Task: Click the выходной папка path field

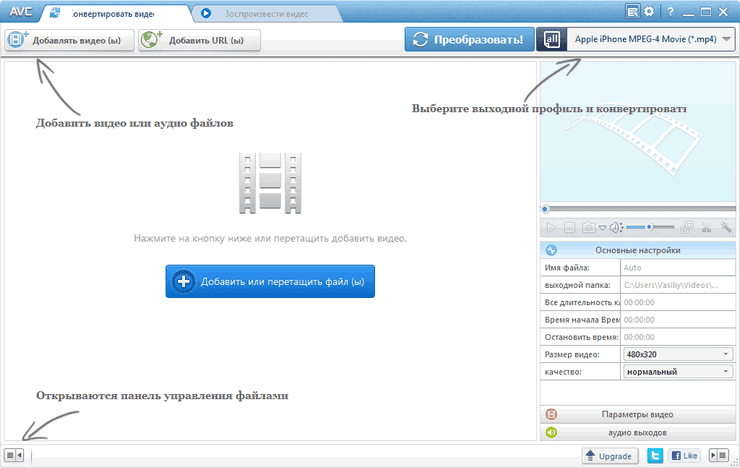Action: click(x=678, y=285)
